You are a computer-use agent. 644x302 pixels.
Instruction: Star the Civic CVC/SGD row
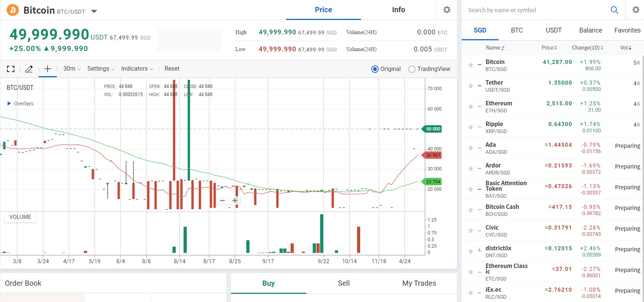[x=471, y=231]
